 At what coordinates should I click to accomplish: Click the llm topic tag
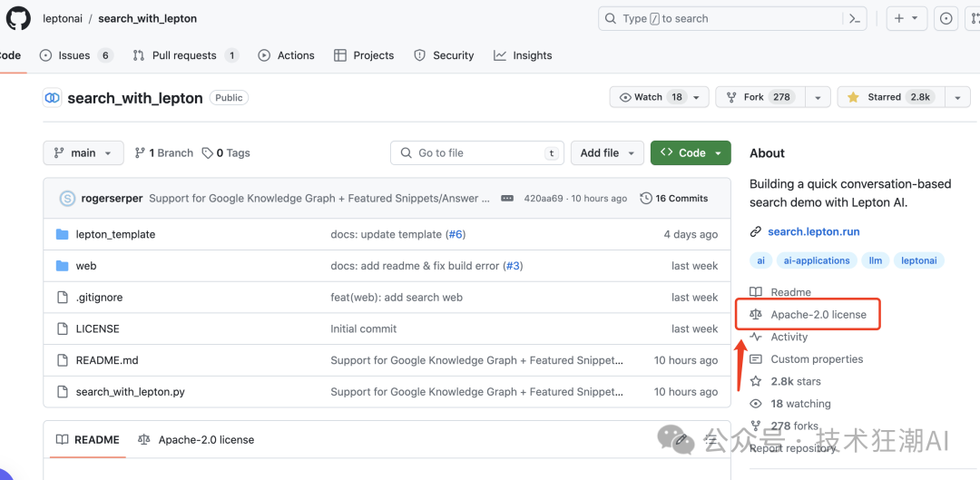pyautogui.click(x=875, y=260)
